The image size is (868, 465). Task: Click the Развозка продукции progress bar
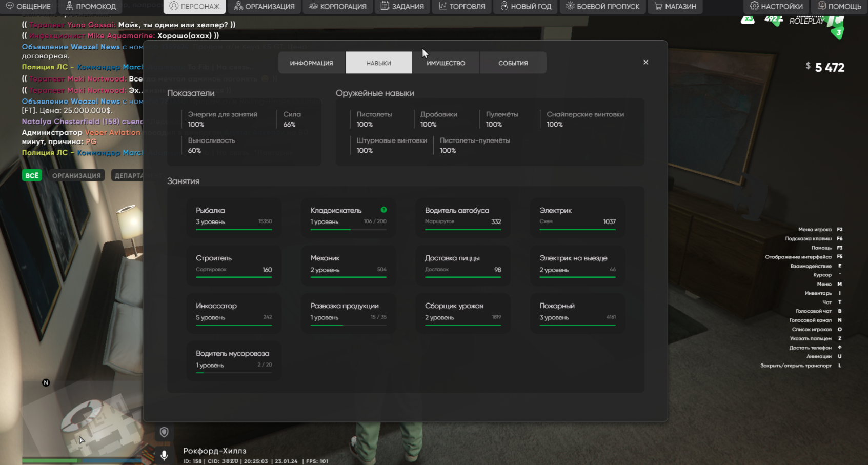click(x=348, y=325)
